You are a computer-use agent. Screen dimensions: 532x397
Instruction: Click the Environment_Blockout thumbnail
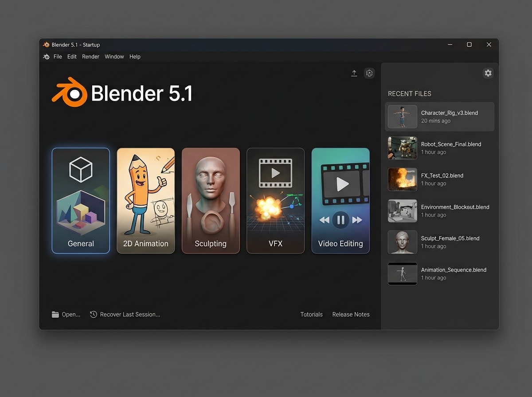click(x=403, y=211)
